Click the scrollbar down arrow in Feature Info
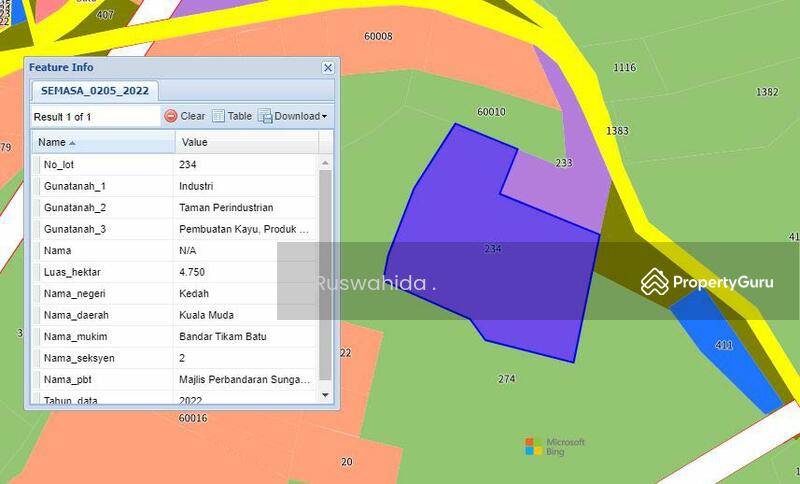800x484 pixels. 325,395
